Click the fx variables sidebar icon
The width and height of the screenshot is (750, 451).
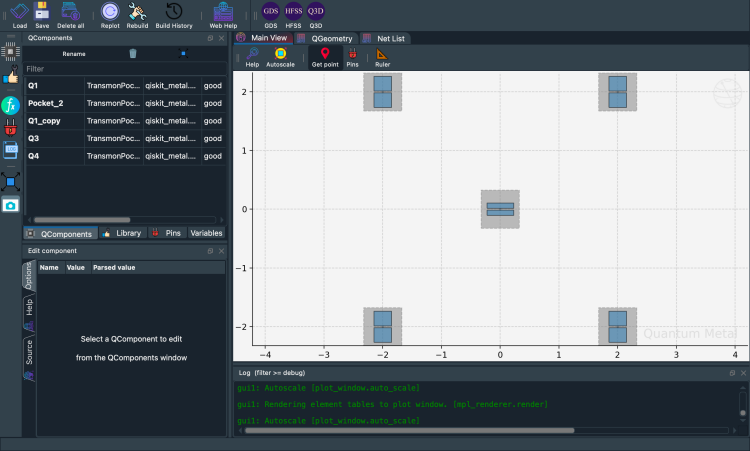pyautogui.click(x=11, y=105)
